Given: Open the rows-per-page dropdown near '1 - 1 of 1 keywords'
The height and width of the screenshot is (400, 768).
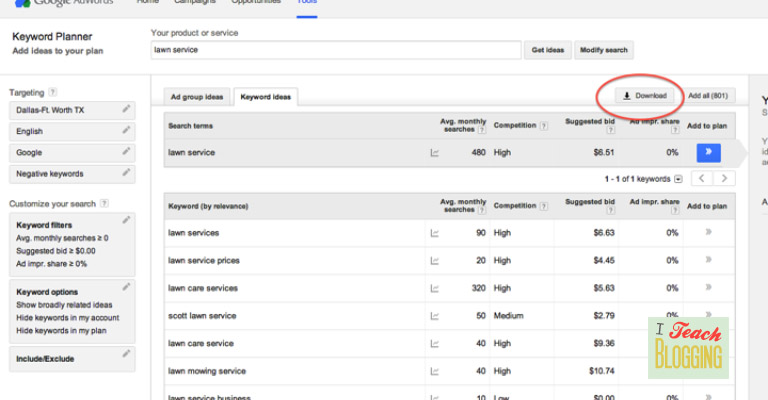Looking at the screenshot, I should click(x=678, y=179).
